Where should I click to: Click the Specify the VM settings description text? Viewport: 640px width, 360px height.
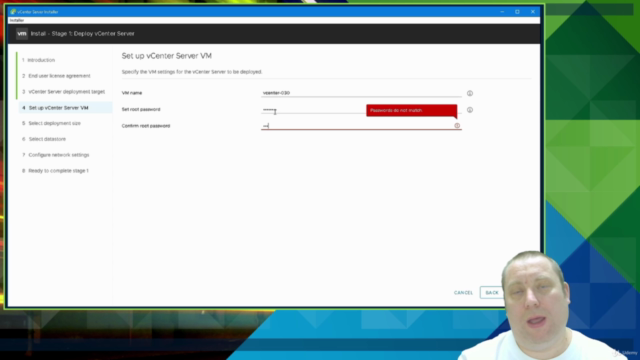click(x=192, y=72)
